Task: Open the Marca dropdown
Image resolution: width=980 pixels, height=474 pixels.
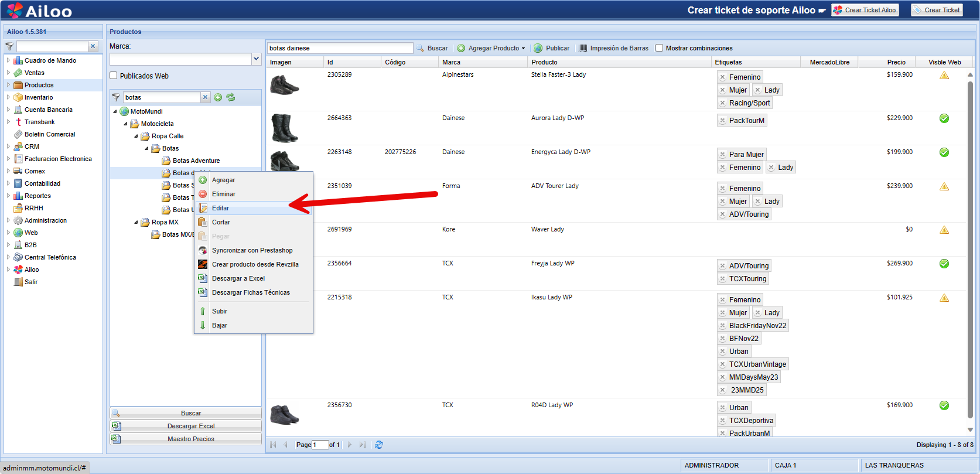Action: pos(256,59)
